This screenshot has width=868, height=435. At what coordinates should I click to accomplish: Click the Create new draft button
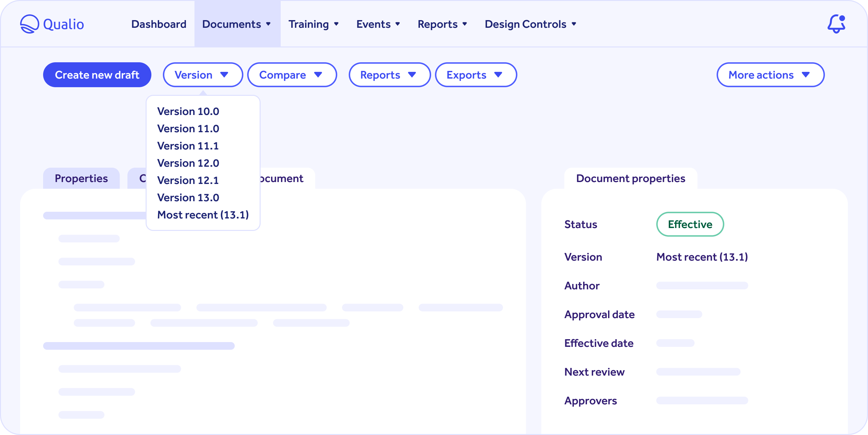tap(97, 75)
